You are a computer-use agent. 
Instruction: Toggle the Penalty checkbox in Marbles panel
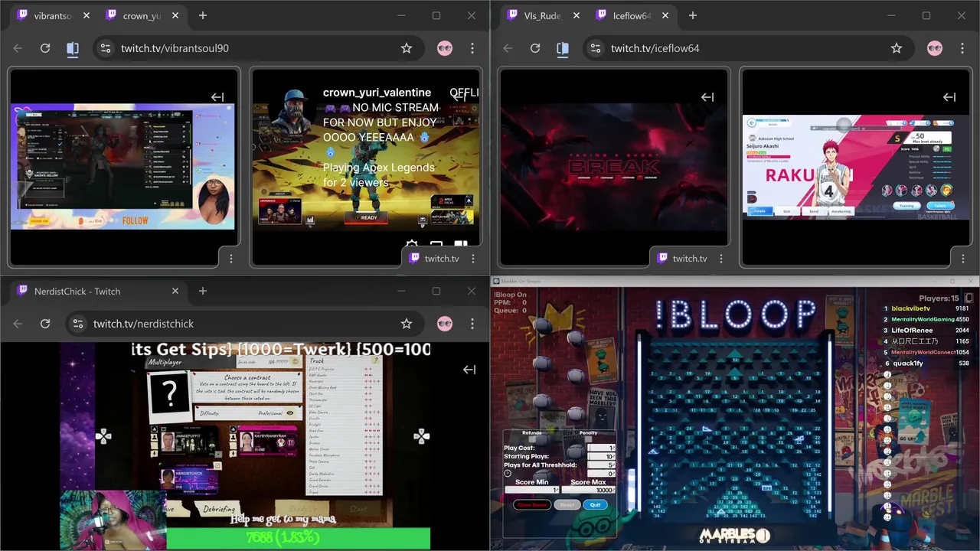[588, 439]
